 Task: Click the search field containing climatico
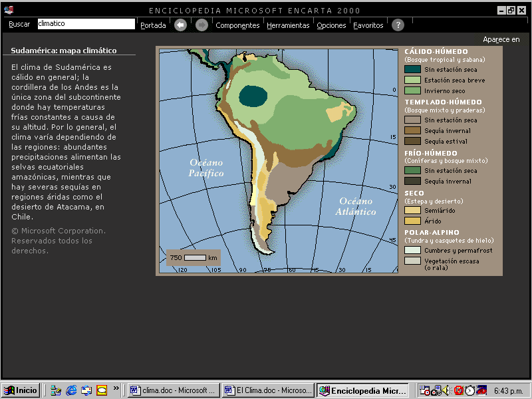(86, 24)
